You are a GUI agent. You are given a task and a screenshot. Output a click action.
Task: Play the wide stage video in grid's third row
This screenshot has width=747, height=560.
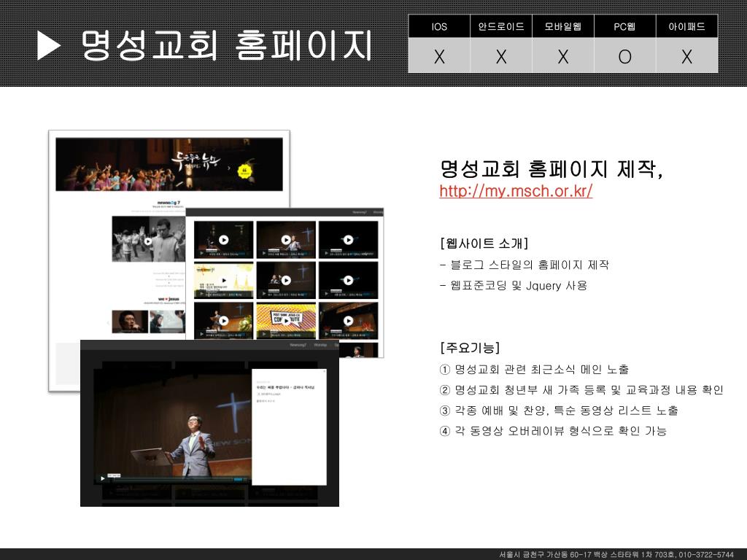click(348, 321)
